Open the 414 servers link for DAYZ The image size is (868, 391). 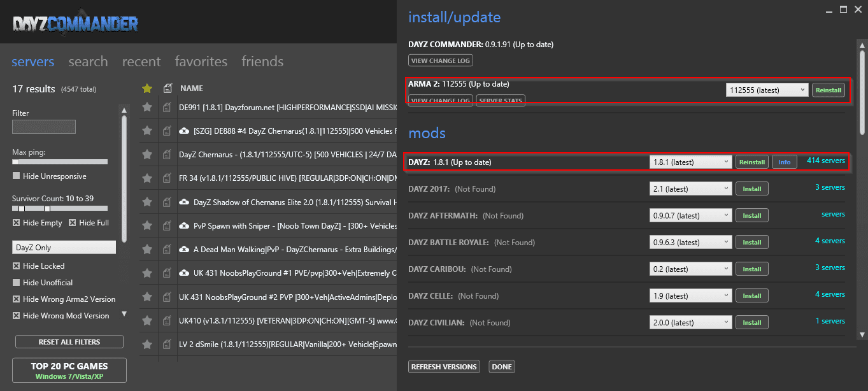pos(826,160)
